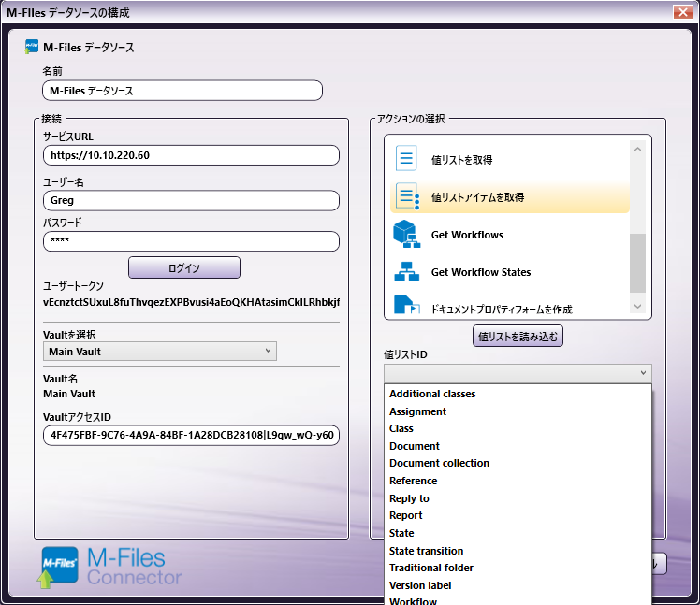Screen dimensions: 700x605
Task: Click the ログイン button
Action: pyautogui.click(x=184, y=267)
